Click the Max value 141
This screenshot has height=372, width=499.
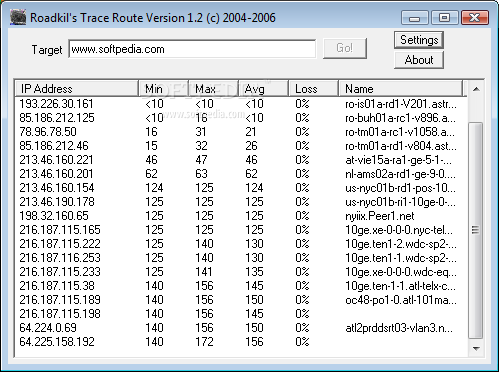tap(204, 272)
